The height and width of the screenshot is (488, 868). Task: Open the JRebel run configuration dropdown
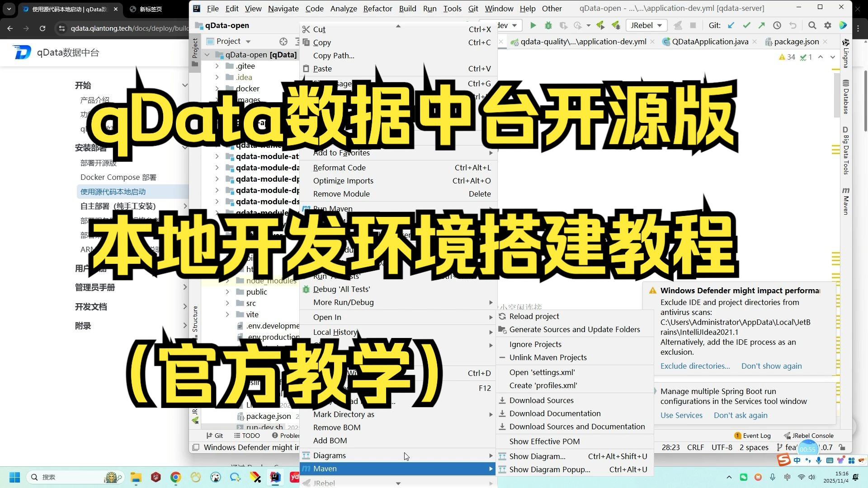[x=646, y=26]
